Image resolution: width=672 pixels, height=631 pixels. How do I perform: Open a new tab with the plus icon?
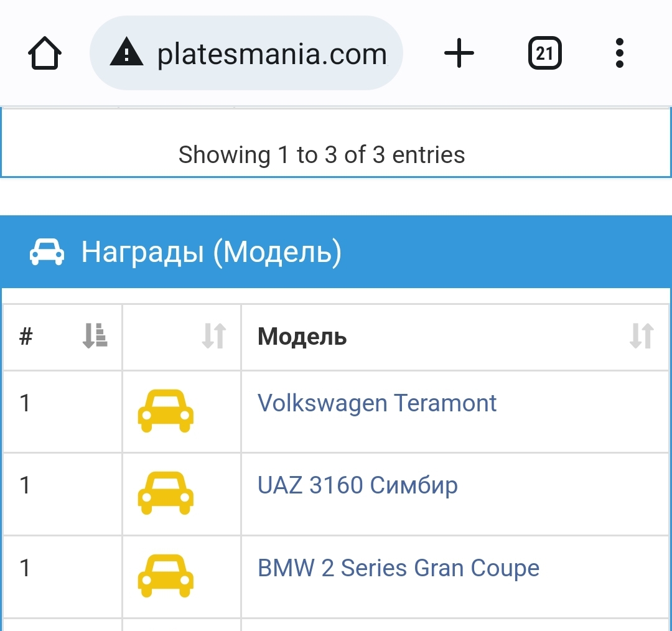[459, 54]
